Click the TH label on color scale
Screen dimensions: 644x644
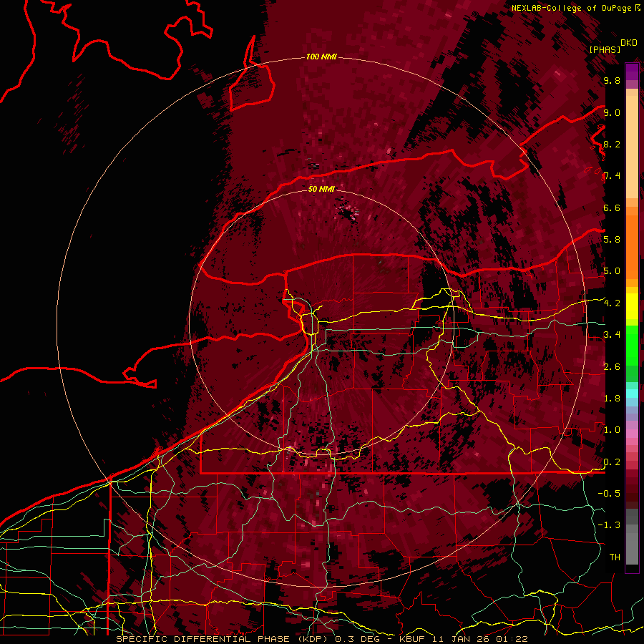click(615, 557)
